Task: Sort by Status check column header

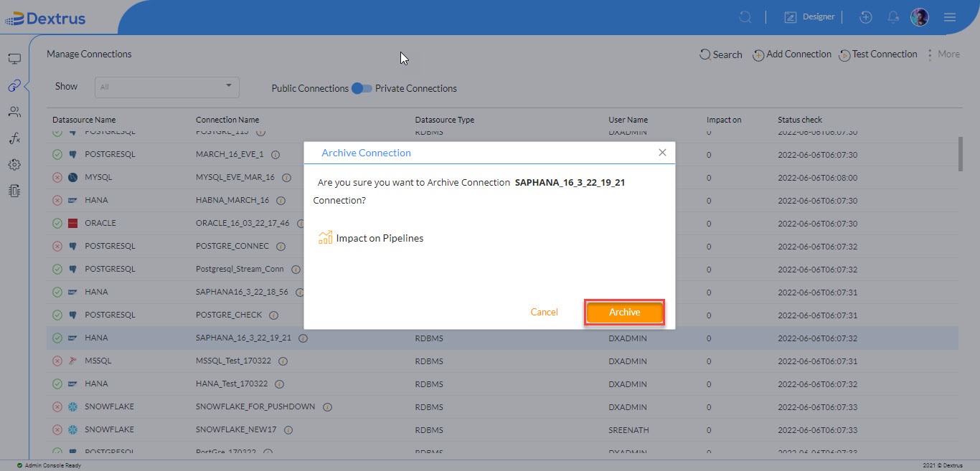Action: (800, 120)
